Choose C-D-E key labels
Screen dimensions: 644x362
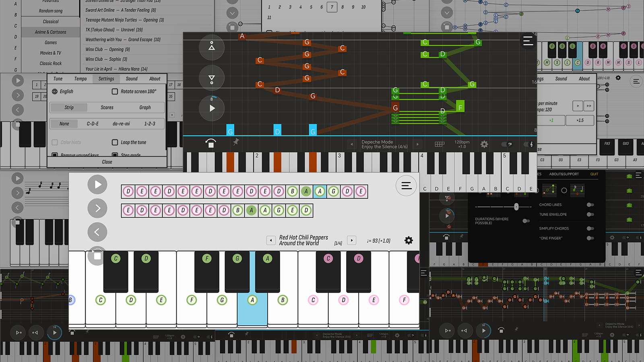click(x=93, y=124)
